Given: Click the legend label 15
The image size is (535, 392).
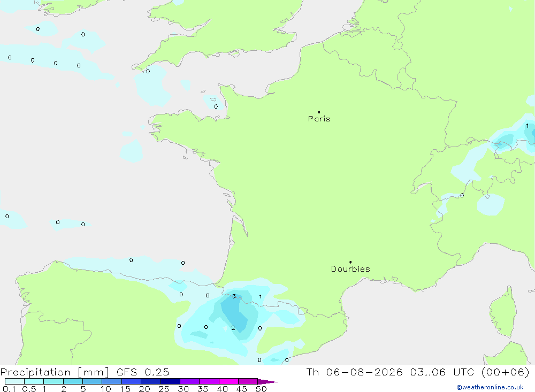Looking at the screenshot, I should [x=125, y=389].
